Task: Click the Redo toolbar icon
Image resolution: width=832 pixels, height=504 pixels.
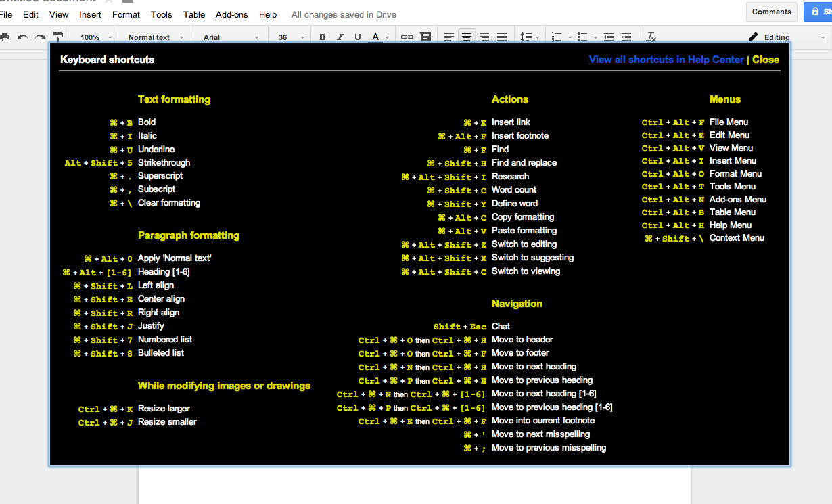Action: [41, 37]
